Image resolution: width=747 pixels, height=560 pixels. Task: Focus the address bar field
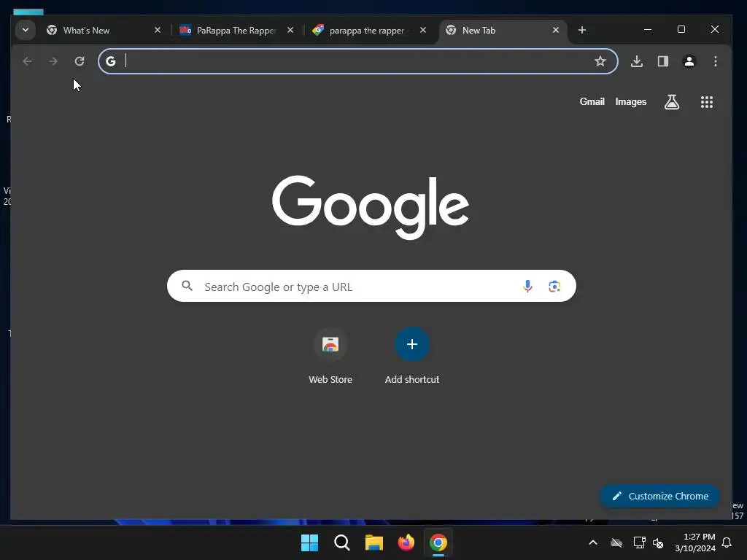pyautogui.click(x=357, y=61)
